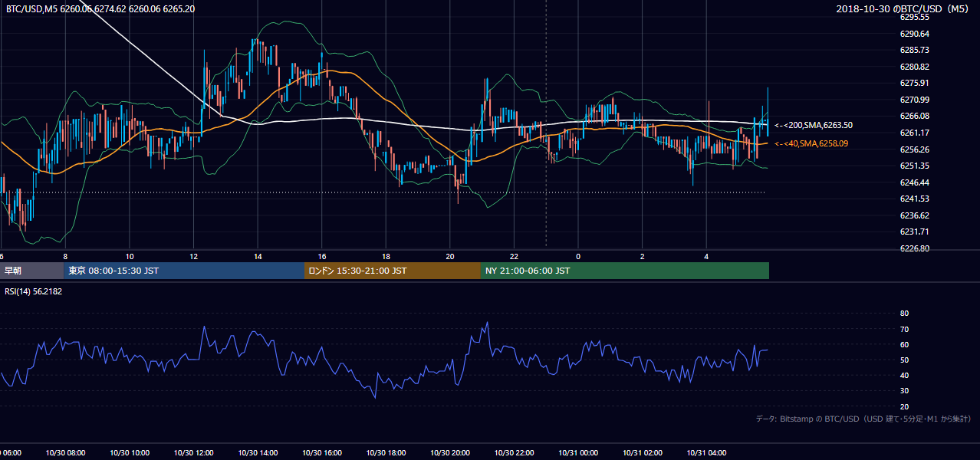The height and width of the screenshot is (460, 980).
Task: Click the 早朝 session bar
Action: [32, 271]
